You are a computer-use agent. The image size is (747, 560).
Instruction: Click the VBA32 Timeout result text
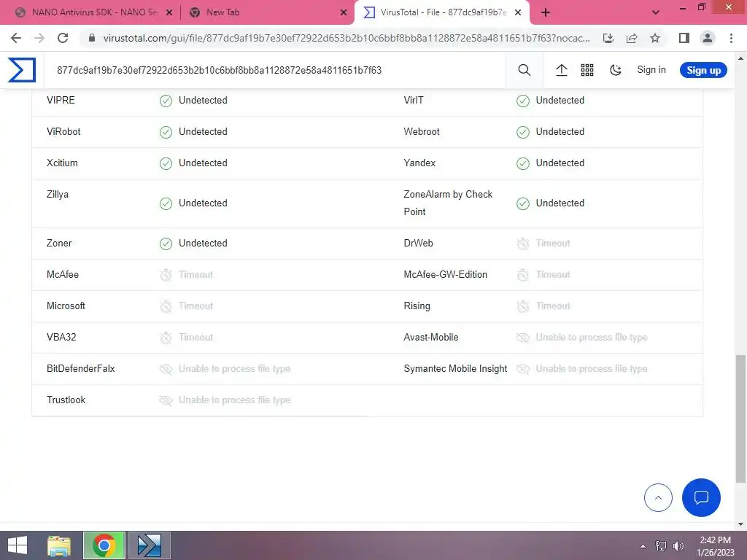click(196, 337)
